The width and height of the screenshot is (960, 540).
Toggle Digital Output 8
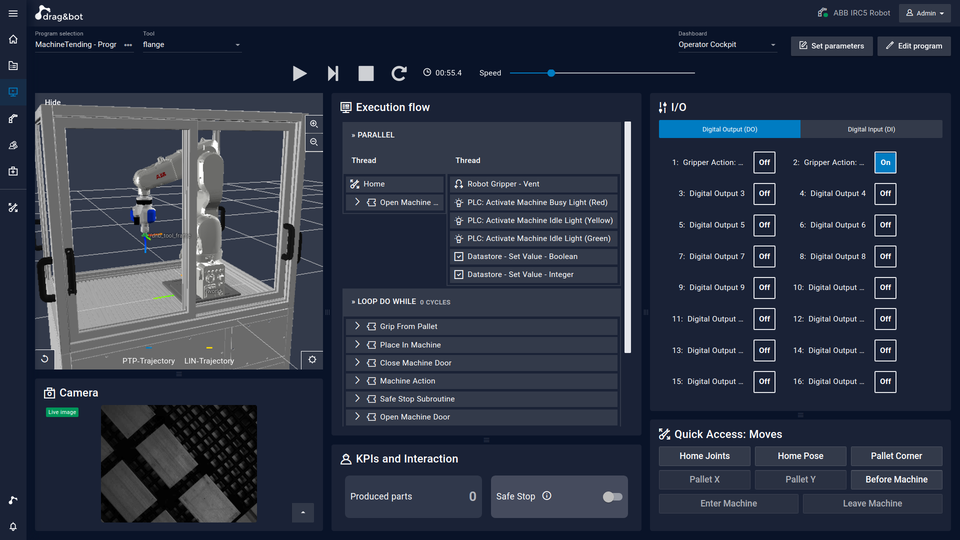pos(885,257)
